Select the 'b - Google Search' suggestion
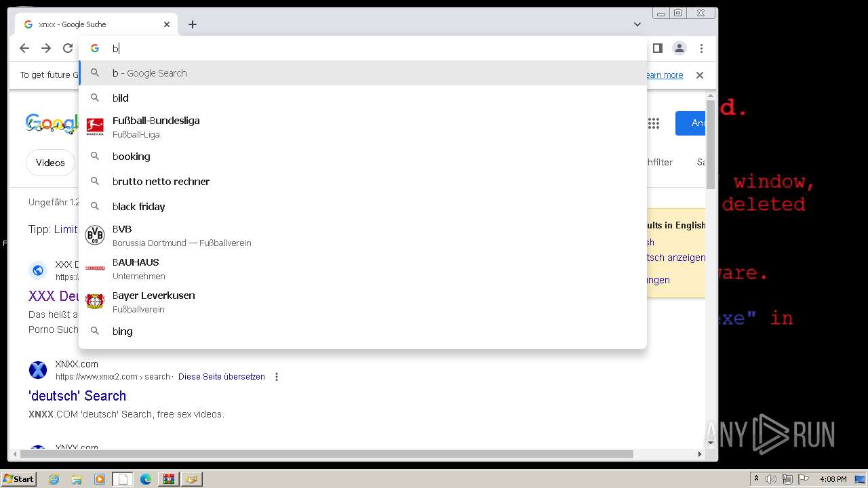 tap(363, 73)
